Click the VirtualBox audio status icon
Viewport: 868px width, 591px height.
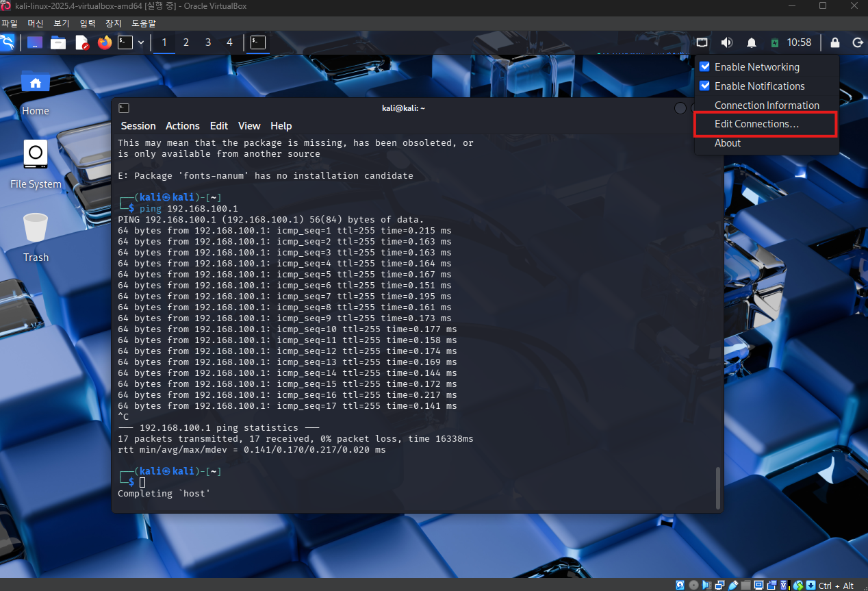point(706,586)
